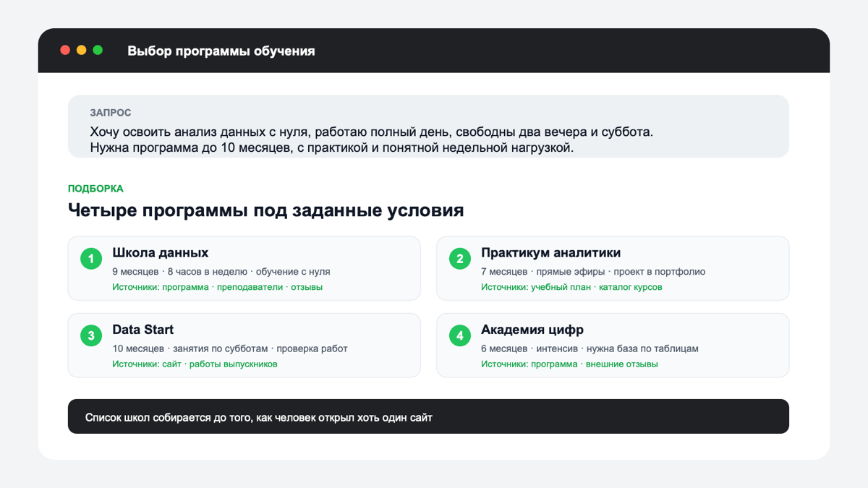
Task: Click the request text starting Хочу освоить
Action: coord(372,132)
